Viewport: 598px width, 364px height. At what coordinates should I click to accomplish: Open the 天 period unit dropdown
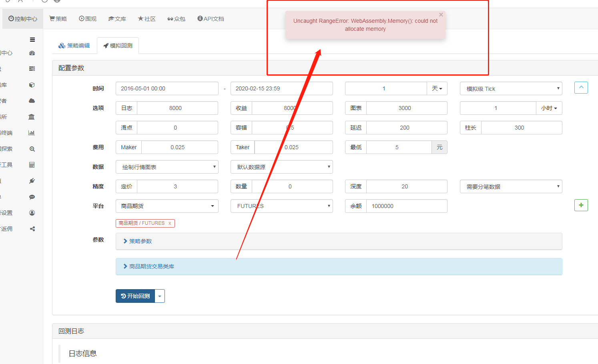click(437, 88)
